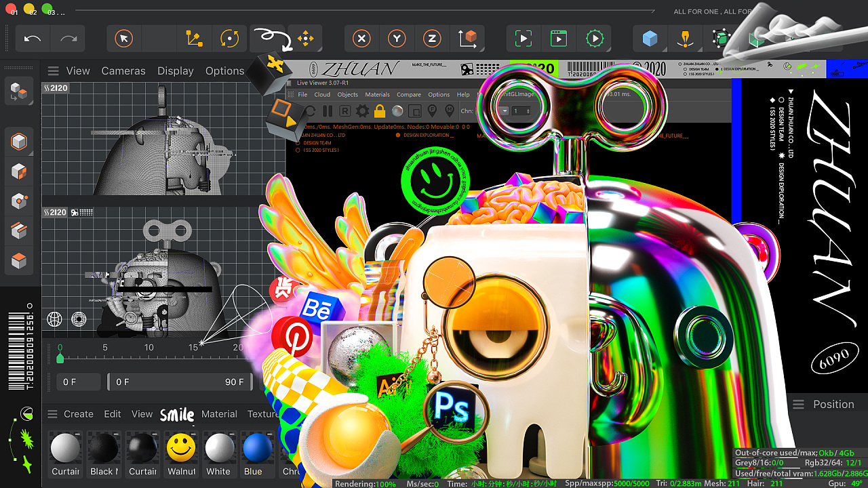The width and height of the screenshot is (868, 488).
Task: Select the Blue material sphere
Action: tap(257, 449)
